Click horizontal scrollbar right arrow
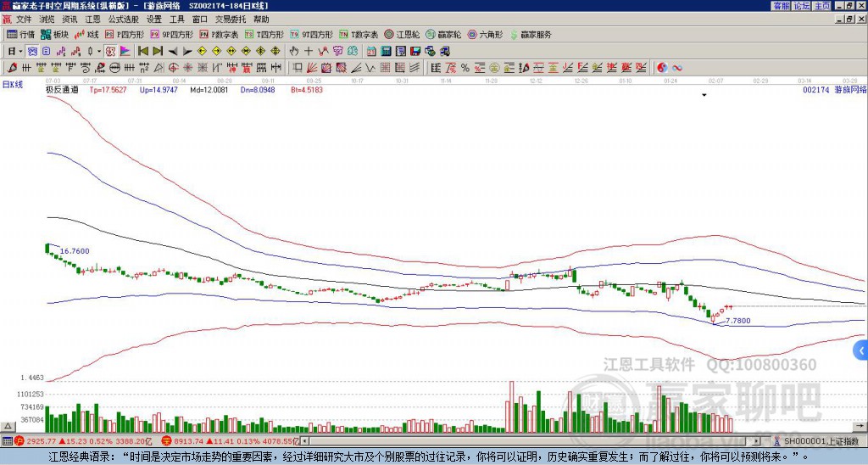Image resolution: width=868 pixels, height=465 pixels. (756, 441)
